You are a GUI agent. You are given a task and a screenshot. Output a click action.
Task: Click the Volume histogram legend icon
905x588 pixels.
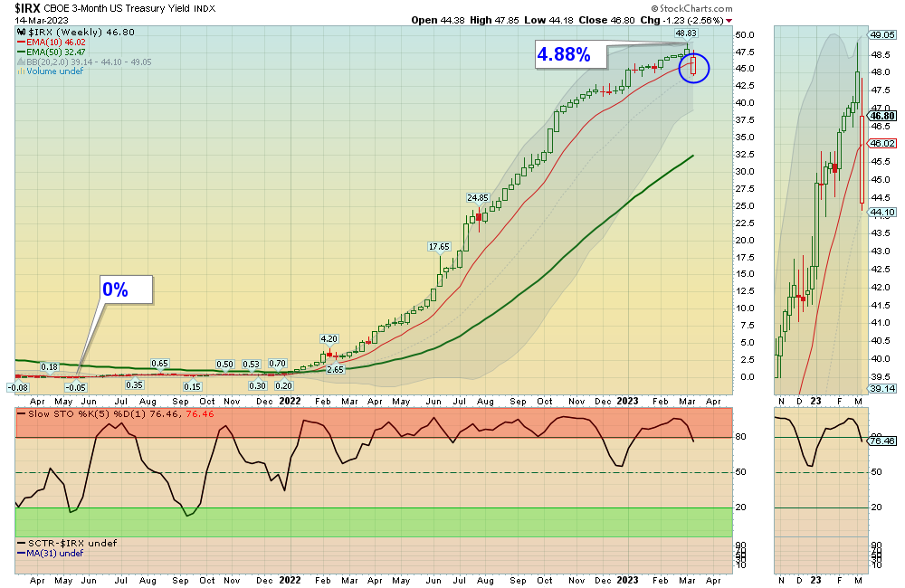pyautogui.click(x=20, y=71)
